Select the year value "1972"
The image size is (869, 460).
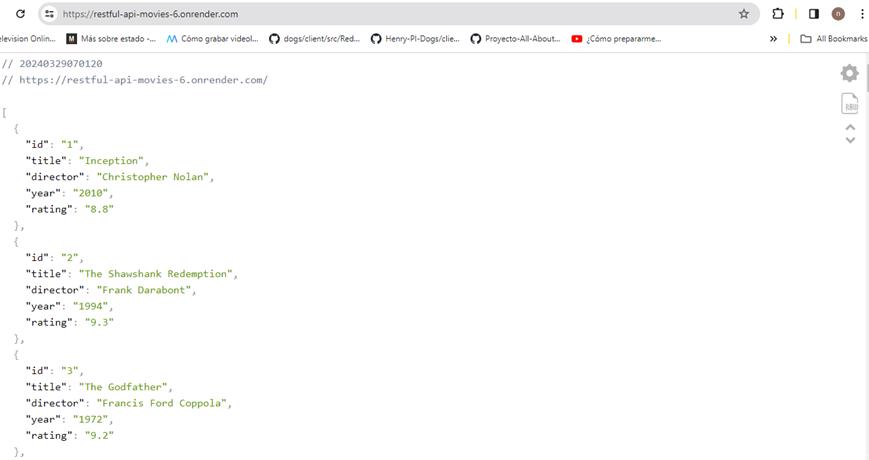pyautogui.click(x=90, y=419)
